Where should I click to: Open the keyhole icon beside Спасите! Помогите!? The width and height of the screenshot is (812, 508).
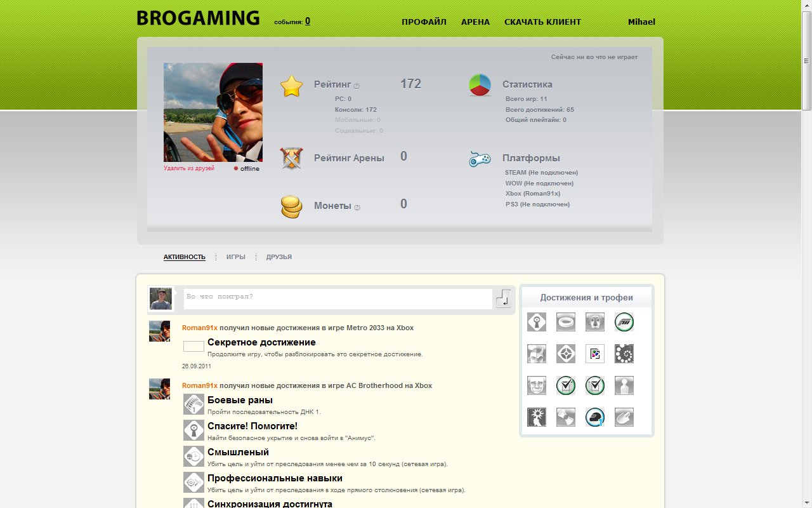(x=193, y=430)
